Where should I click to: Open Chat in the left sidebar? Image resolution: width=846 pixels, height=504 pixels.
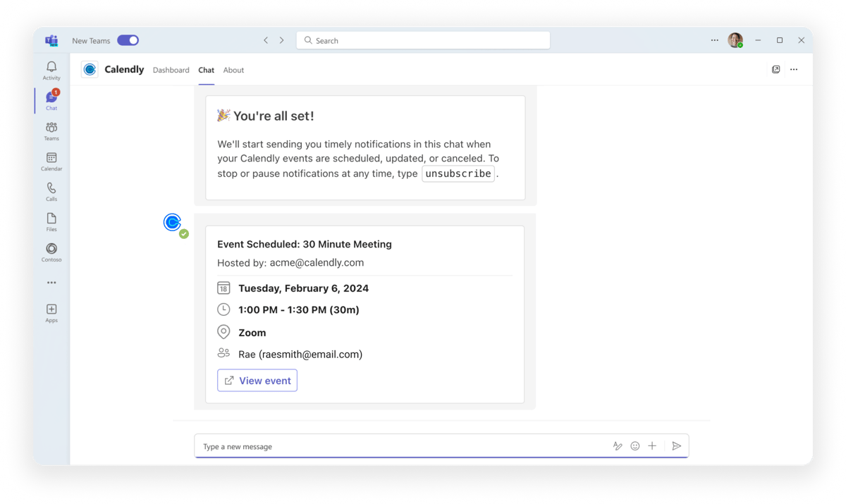pyautogui.click(x=51, y=100)
